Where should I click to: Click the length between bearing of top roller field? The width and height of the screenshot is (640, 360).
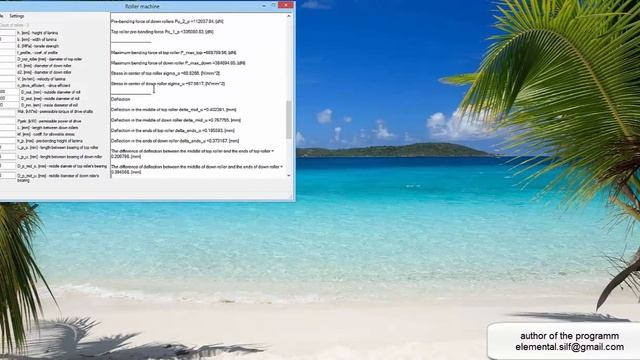8,147
